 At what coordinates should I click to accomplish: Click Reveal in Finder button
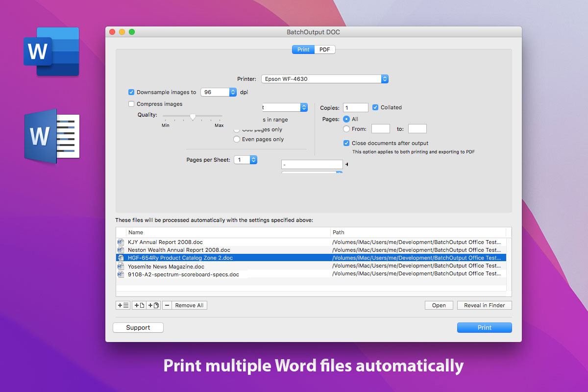pos(485,305)
